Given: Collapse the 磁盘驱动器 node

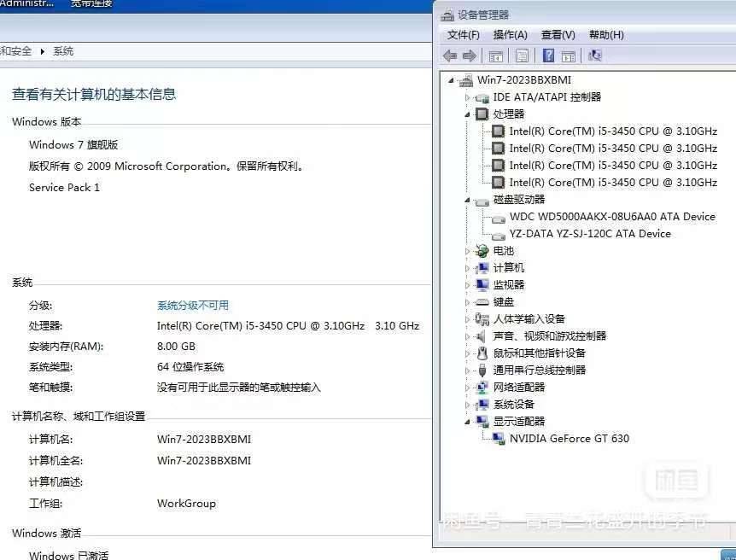Looking at the screenshot, I should [x=468, y=200].
